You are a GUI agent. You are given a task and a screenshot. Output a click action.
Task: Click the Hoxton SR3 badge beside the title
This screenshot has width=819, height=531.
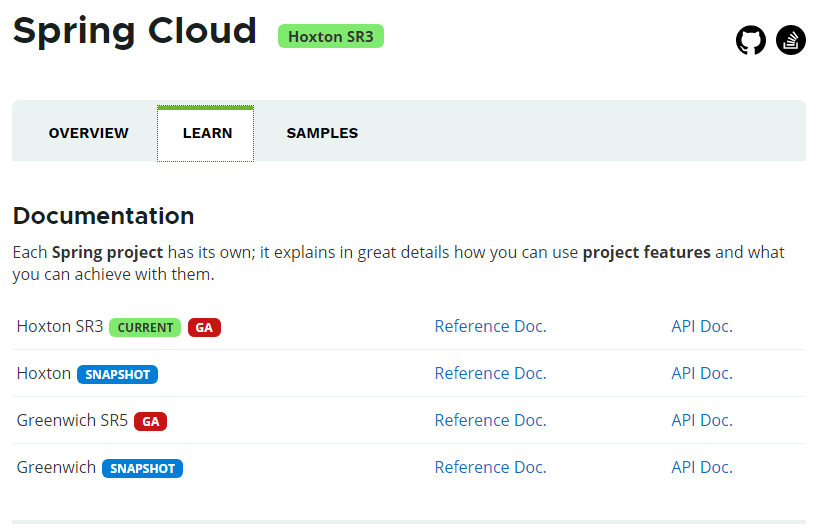[x=331, y=37]
